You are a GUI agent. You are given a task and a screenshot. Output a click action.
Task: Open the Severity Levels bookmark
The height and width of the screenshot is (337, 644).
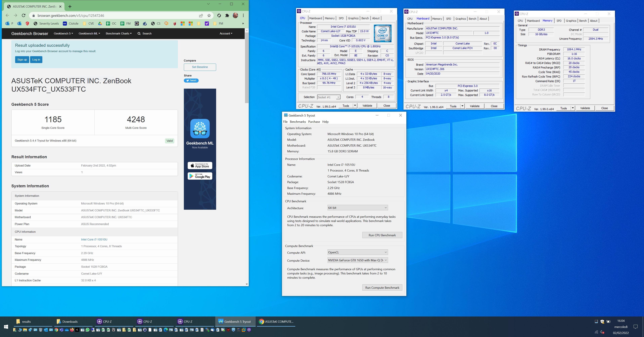tap(46, 24)
